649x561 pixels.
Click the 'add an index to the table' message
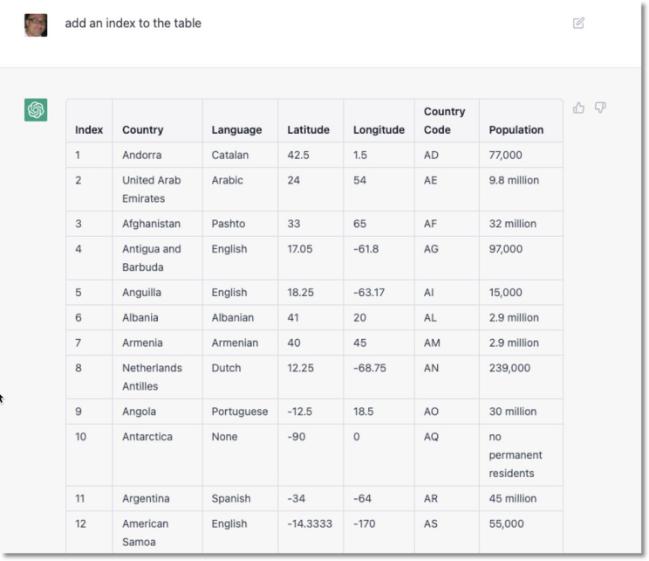pyautogui.click(x=133, y=23)
